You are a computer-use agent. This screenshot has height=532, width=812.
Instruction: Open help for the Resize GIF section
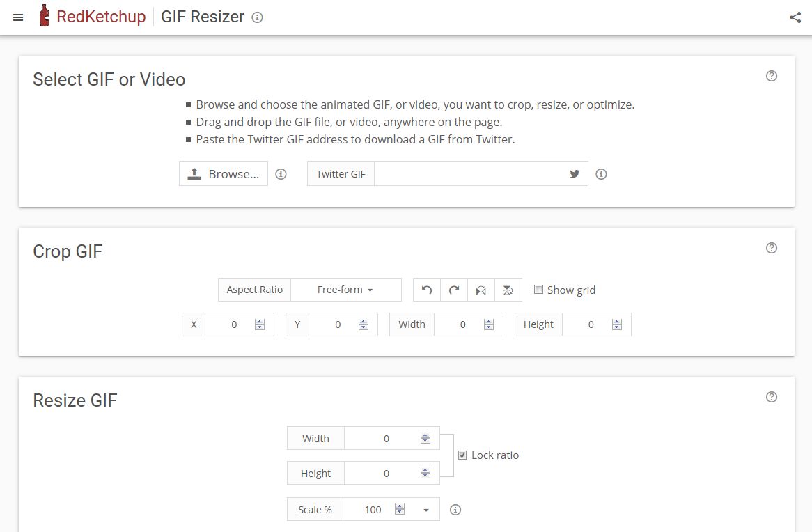point(772,396)
